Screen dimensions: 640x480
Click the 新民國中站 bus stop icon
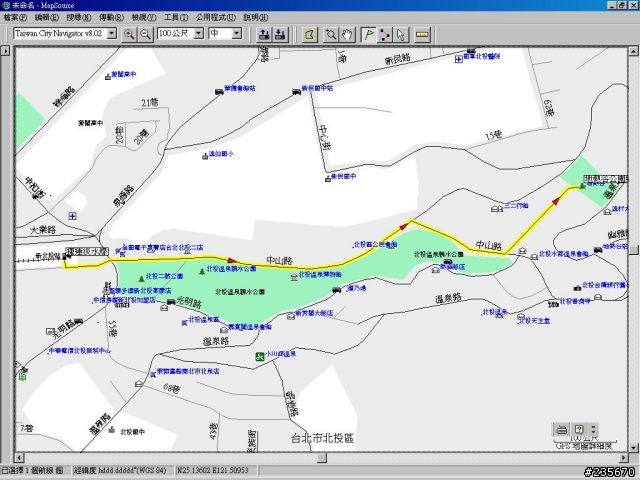click(296, 92)
